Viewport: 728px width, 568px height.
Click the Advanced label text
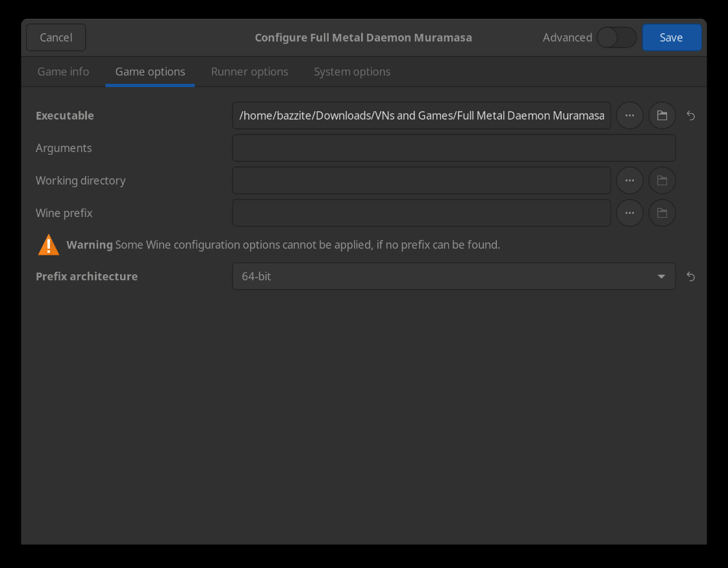point(568,38)
